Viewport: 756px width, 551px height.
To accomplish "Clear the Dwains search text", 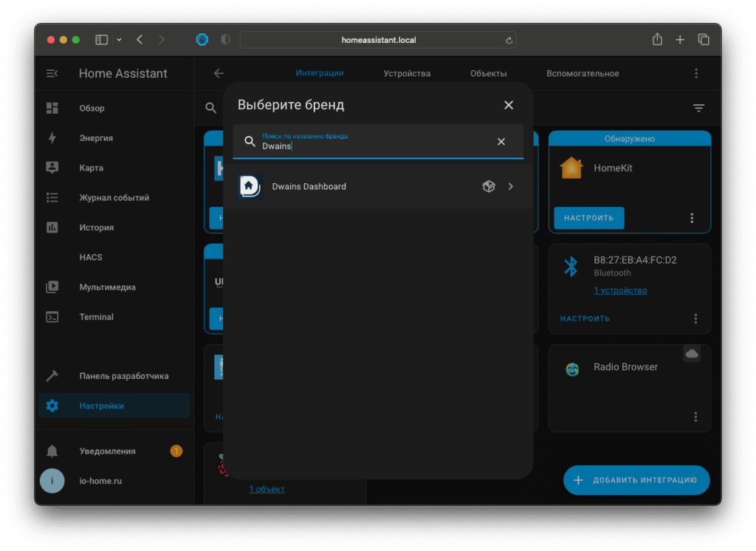I will [501, 141].
